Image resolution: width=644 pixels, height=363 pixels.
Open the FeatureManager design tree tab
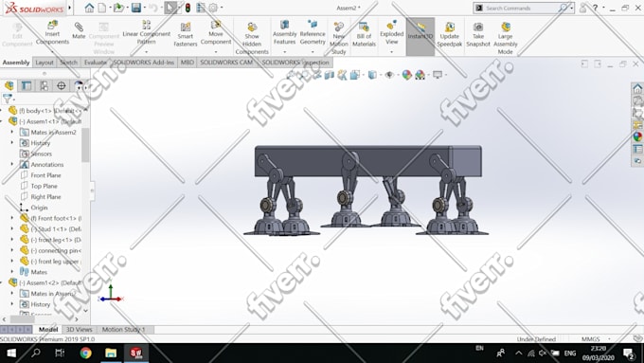[9, 85]
